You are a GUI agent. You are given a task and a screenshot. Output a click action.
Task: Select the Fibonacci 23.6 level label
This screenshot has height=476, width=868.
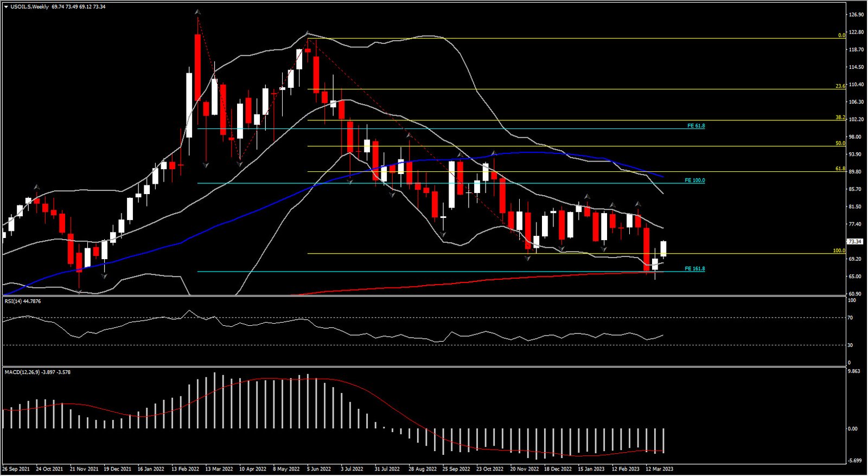pos(840,86)
